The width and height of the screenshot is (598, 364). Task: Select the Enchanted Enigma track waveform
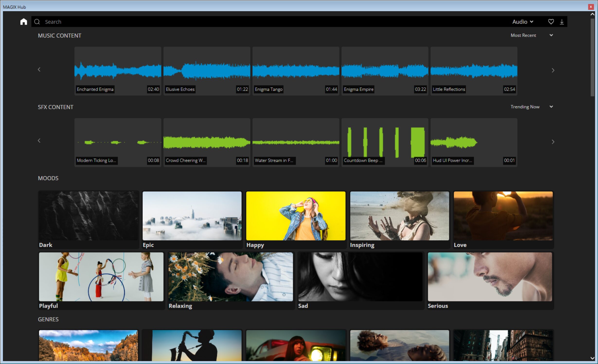[118, 71]
